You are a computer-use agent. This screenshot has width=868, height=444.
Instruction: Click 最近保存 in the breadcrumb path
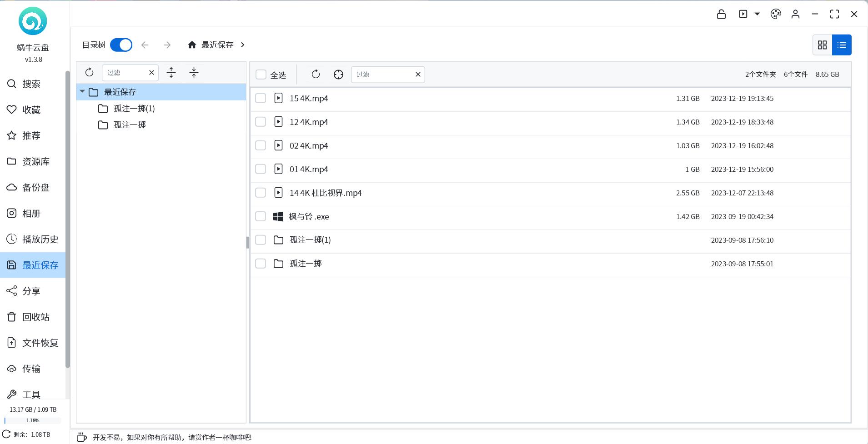coord(217,45)
